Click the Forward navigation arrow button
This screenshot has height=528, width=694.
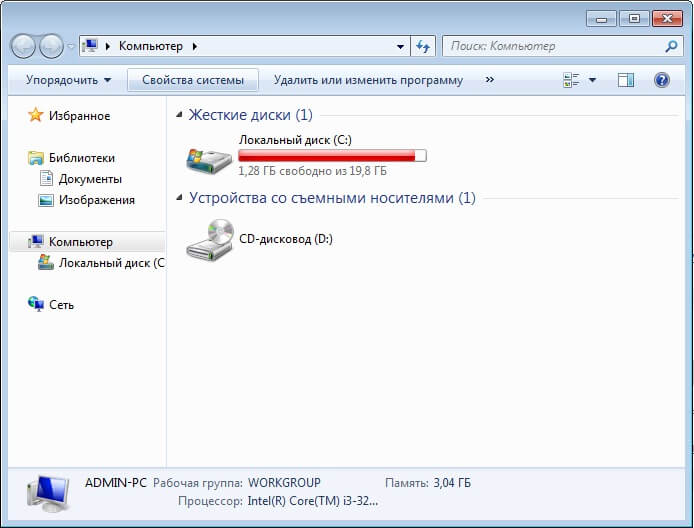50,46
